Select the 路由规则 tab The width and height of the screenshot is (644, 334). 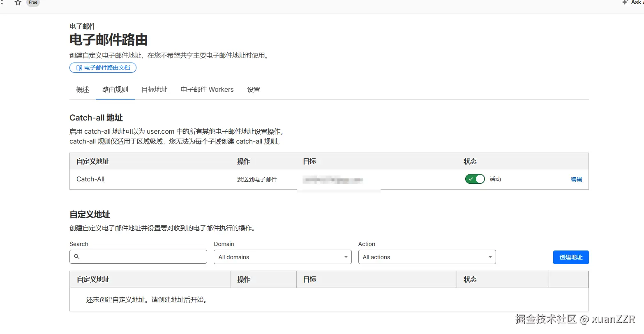tap(115, 90)
